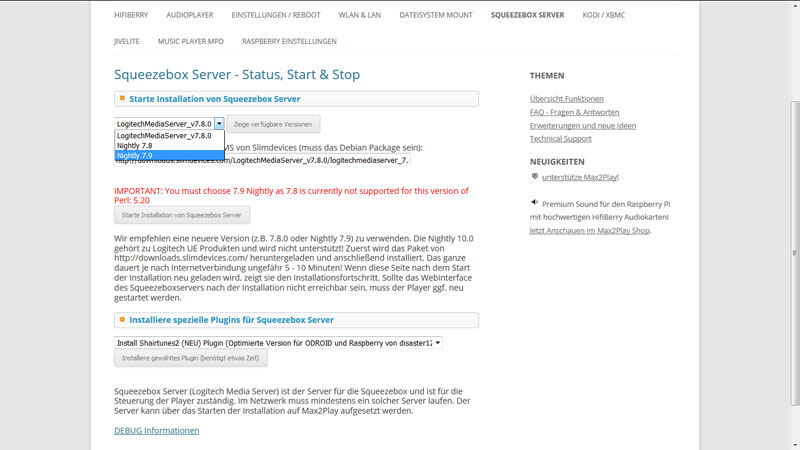
Task: Click the orange icon beside Starte Installation header
Action: click(122, 98)
